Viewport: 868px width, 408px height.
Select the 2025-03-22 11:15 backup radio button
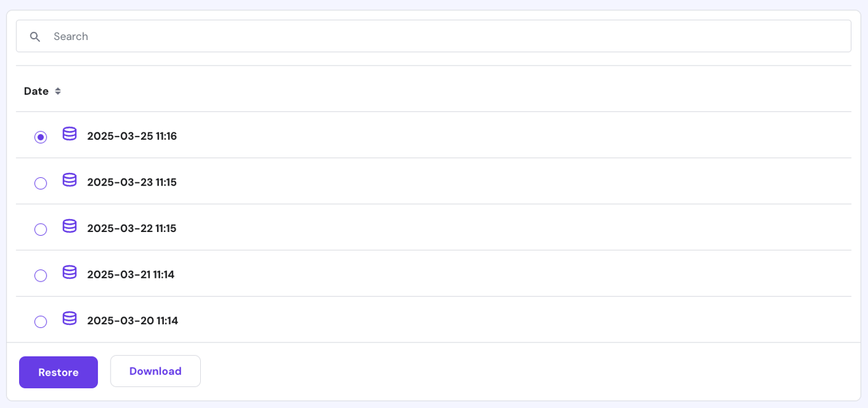(x=41, y=229)
